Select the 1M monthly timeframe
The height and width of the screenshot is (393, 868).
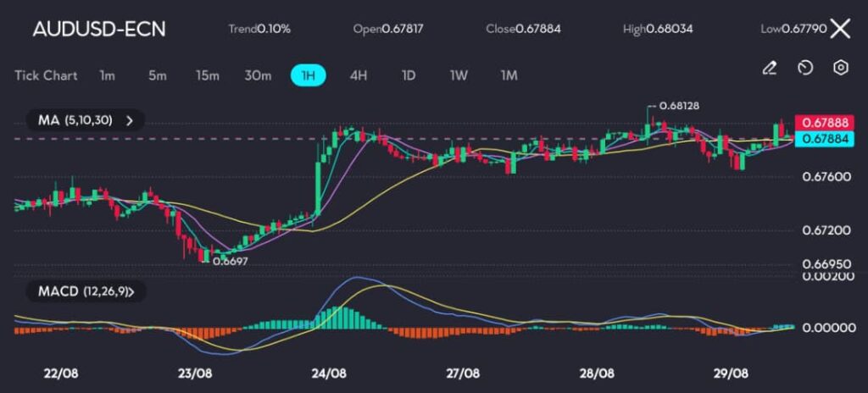pos(509,75)
